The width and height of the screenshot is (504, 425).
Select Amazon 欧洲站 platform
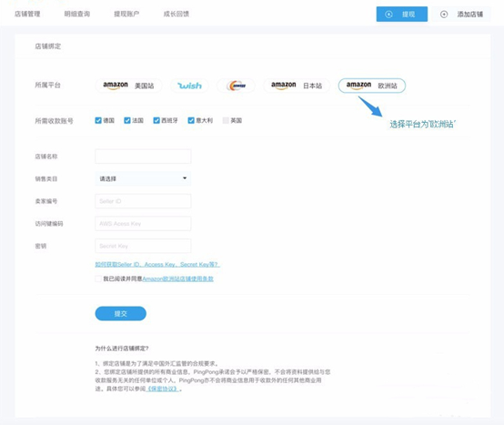coord(372,86)
